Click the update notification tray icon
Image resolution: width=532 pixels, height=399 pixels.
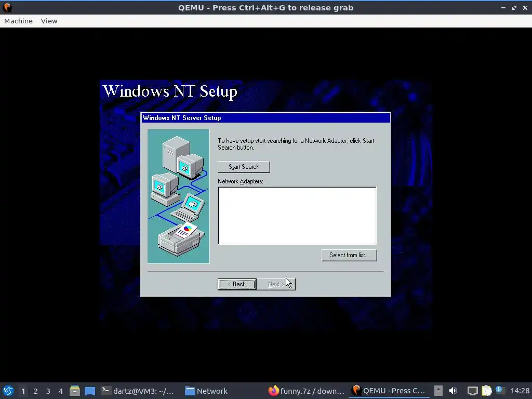[499, 390]
